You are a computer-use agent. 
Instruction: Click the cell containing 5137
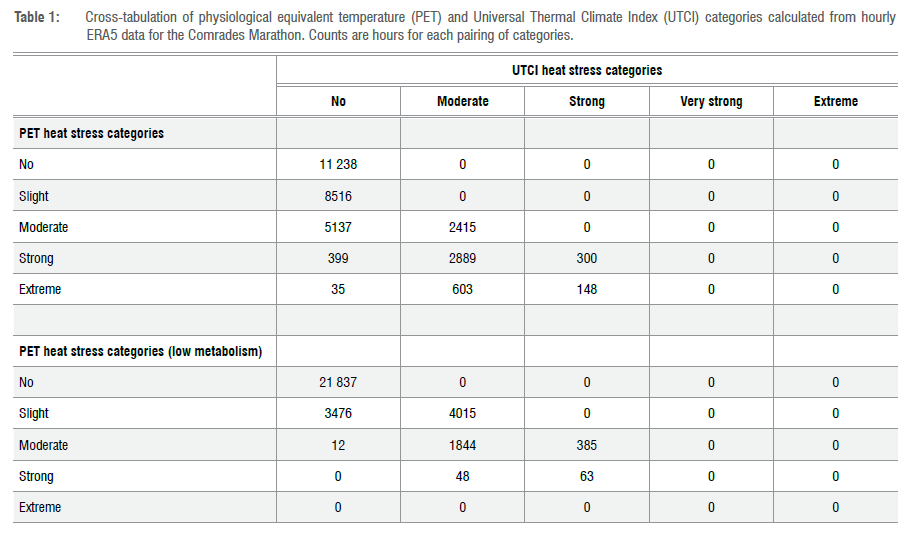point(338,227)
